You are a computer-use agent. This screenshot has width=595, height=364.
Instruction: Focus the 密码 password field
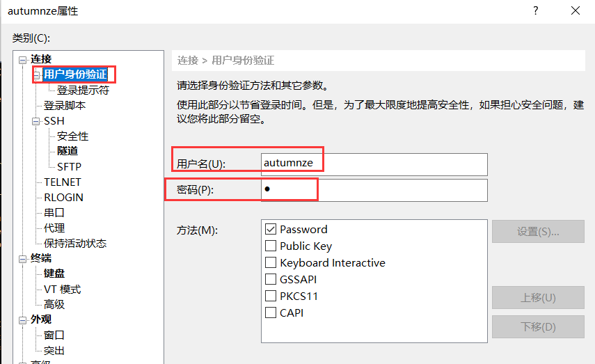(374, 190)
